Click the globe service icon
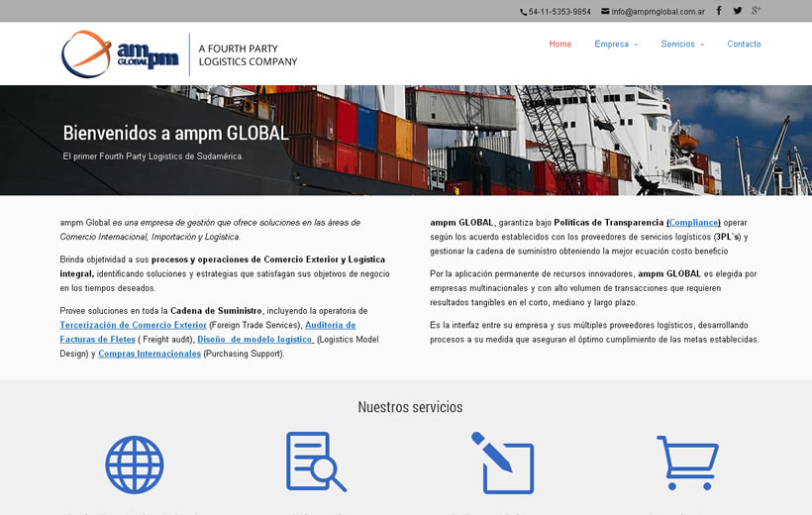Screen dimensions: 812x515 point(135,464)
